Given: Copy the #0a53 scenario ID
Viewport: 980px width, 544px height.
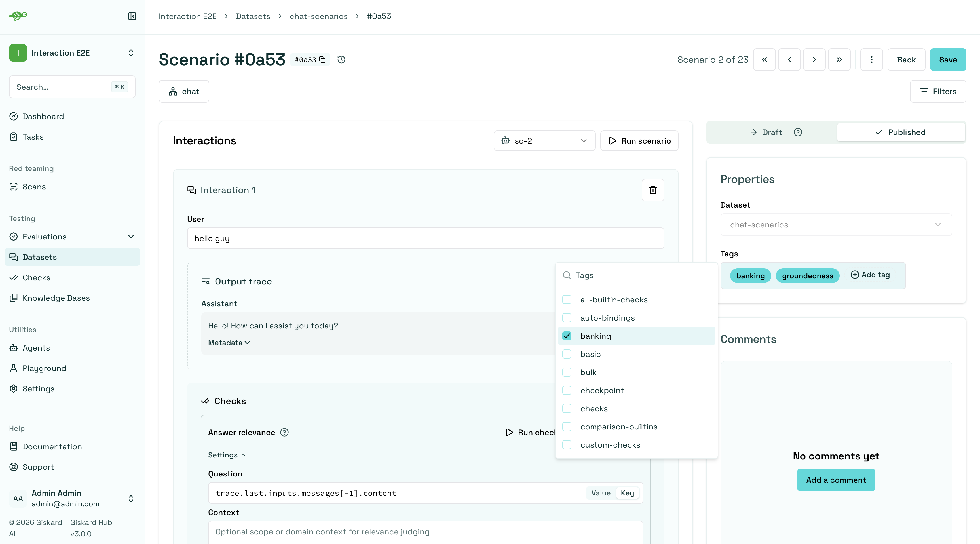Looking at the screenshot, I should [x=322, y=60].
